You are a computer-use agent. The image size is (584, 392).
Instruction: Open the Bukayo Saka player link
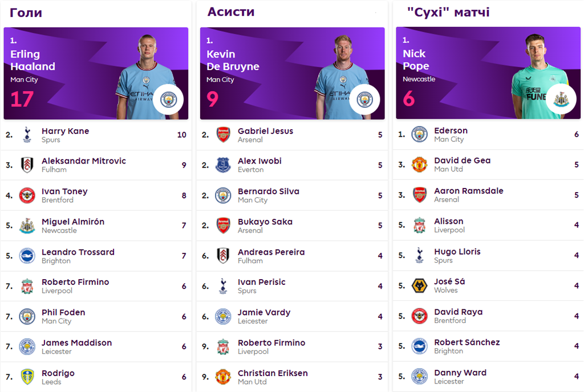265,222
